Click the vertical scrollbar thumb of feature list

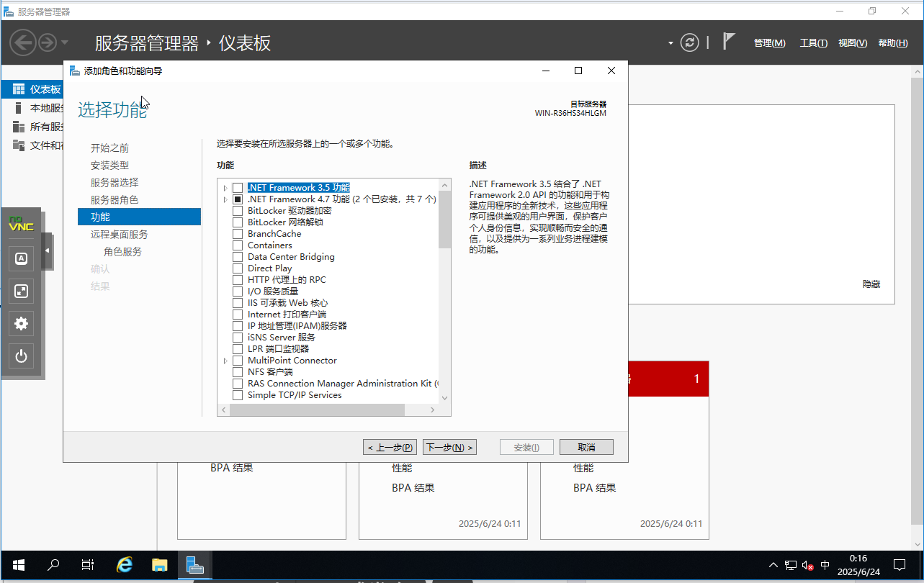[x=444, y=220]
